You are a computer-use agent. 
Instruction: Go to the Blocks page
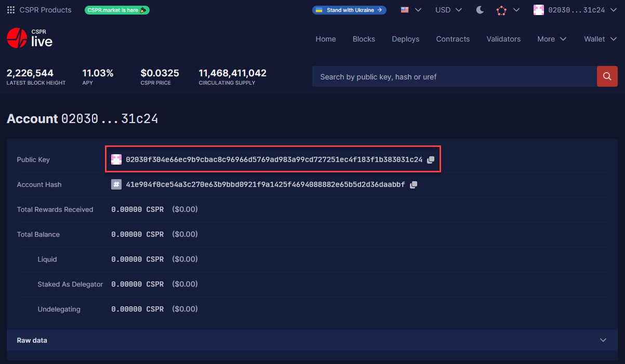coord(364,39)
